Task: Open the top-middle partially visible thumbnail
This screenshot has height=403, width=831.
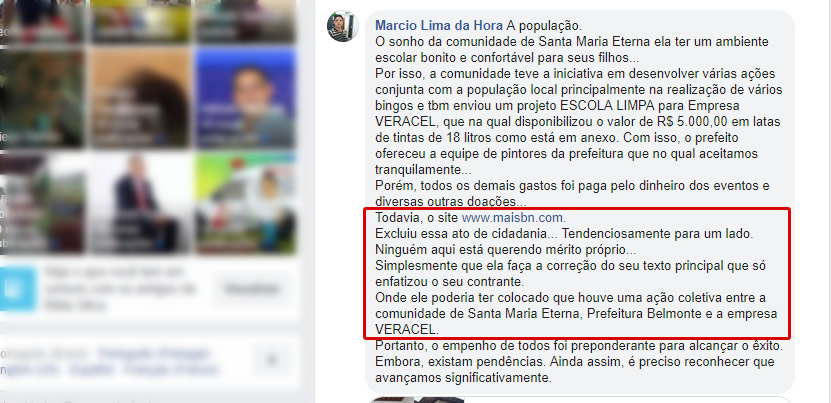Action: coord(139,21)
